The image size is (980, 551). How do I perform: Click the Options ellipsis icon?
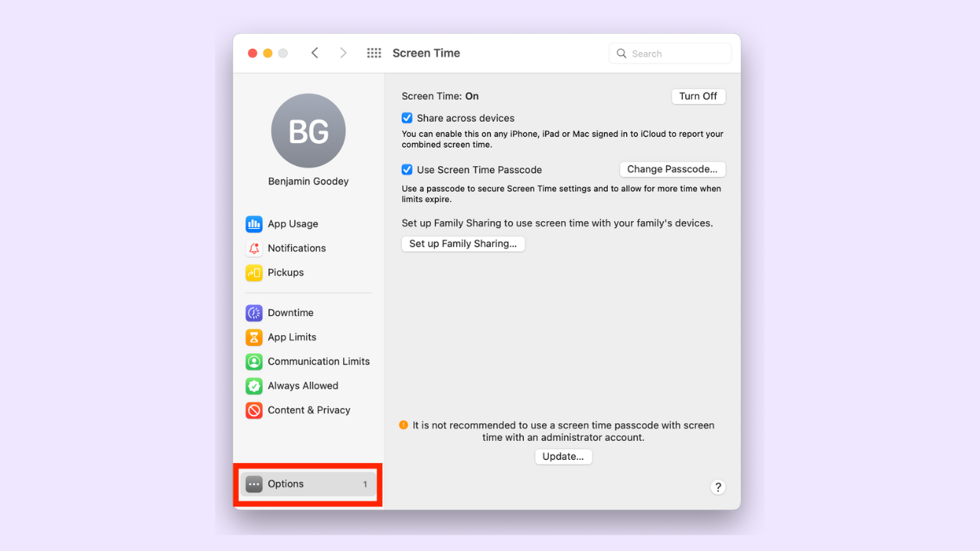(254, 484)
